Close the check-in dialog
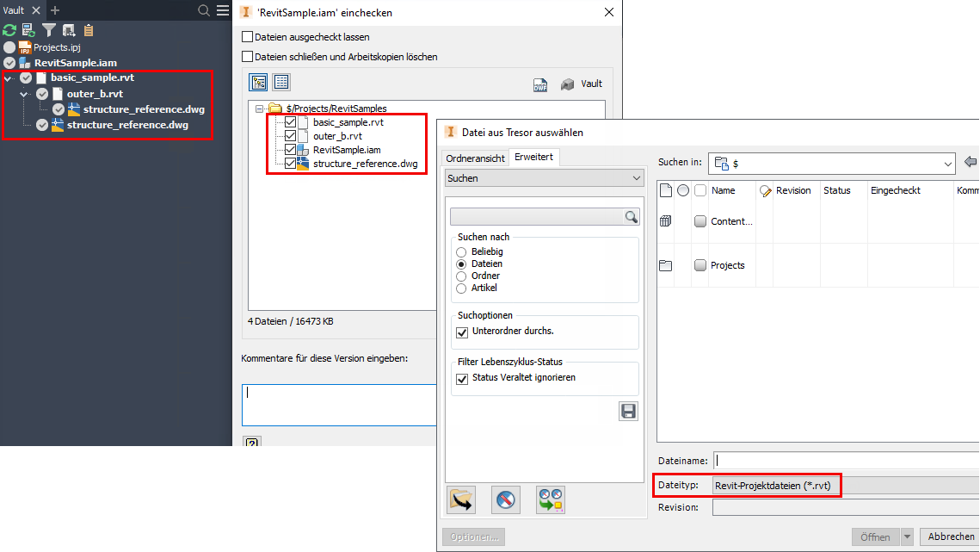980x552 pixels. (x=609, y=12)
